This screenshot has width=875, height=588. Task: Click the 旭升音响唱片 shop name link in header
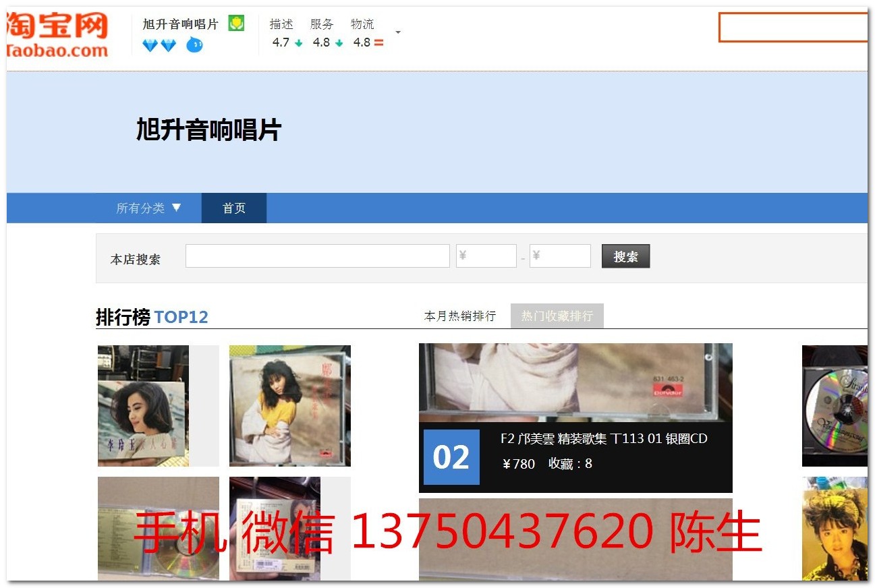(x=181, y=24)
